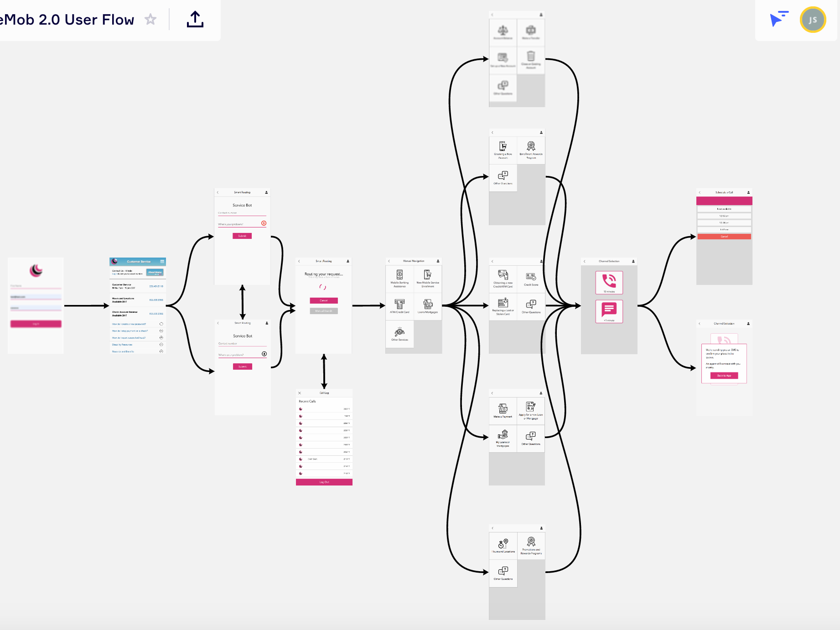Viewport: 840px width, 630px height.
Task: Choose the chat message channel (<1 minute)
Action: [x=609, y=311]
